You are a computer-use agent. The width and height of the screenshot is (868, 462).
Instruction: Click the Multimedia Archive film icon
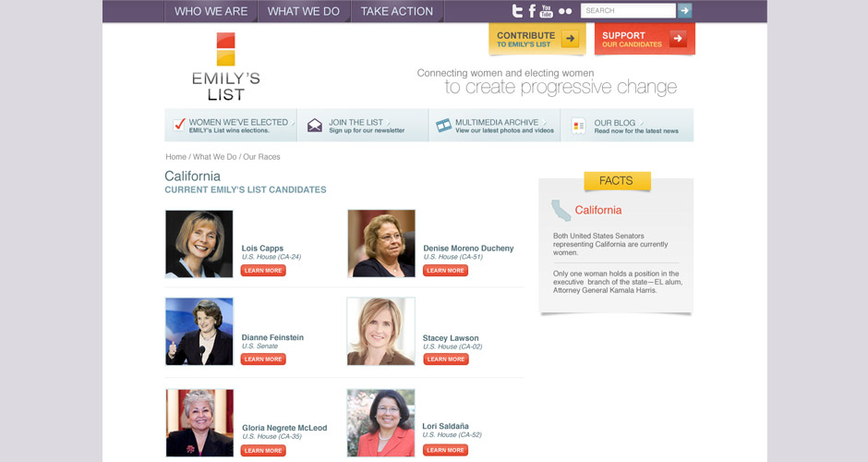click(443, 126)
